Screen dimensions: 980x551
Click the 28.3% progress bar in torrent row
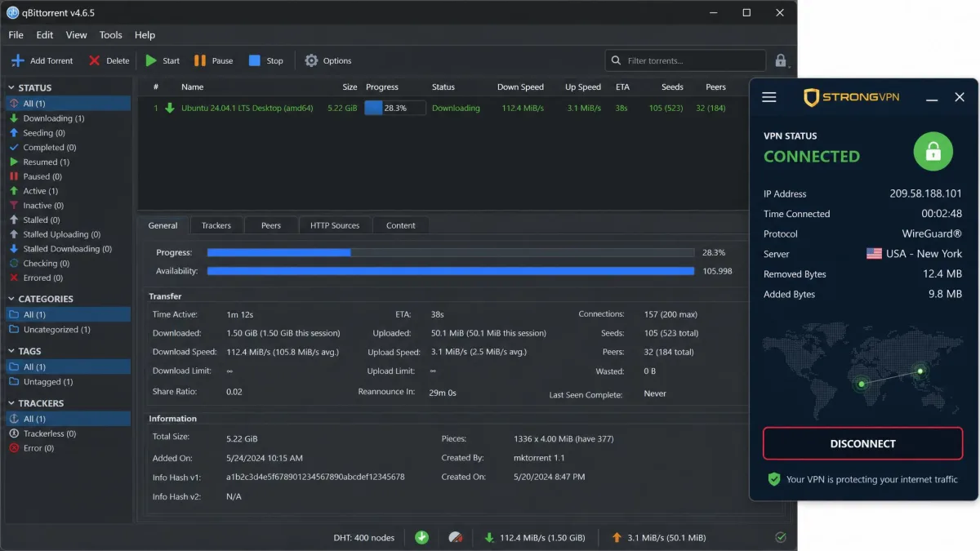pyautogui.click(x=394, y=108)
